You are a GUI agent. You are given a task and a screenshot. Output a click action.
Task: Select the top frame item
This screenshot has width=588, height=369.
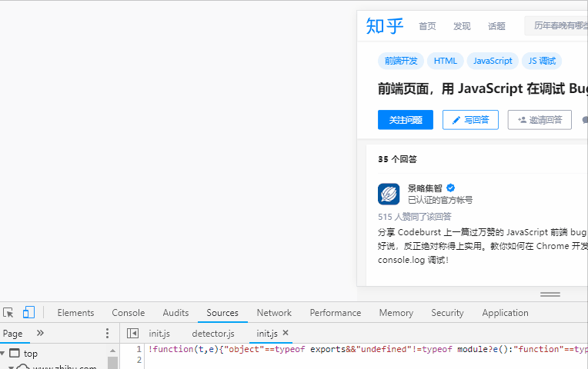tap(30, 354)
